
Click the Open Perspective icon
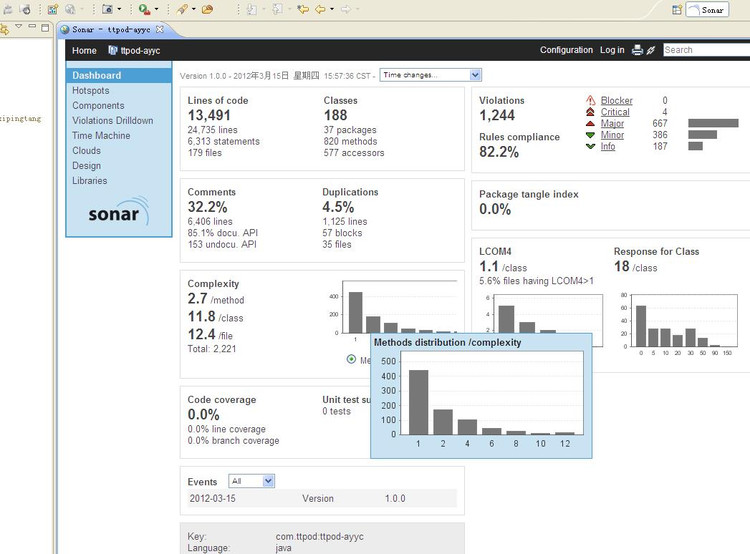click(x=676, y=10)
